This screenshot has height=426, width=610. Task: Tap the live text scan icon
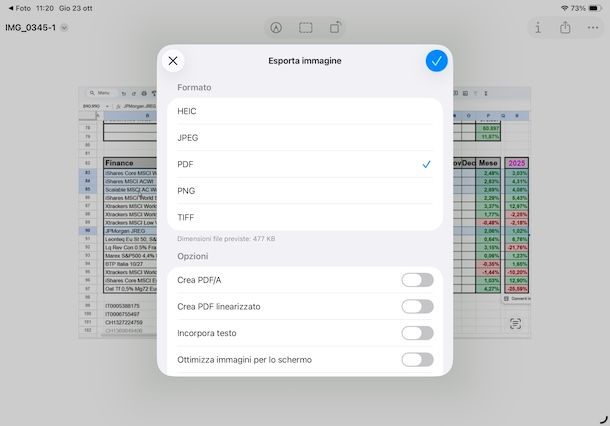(515, 323)
